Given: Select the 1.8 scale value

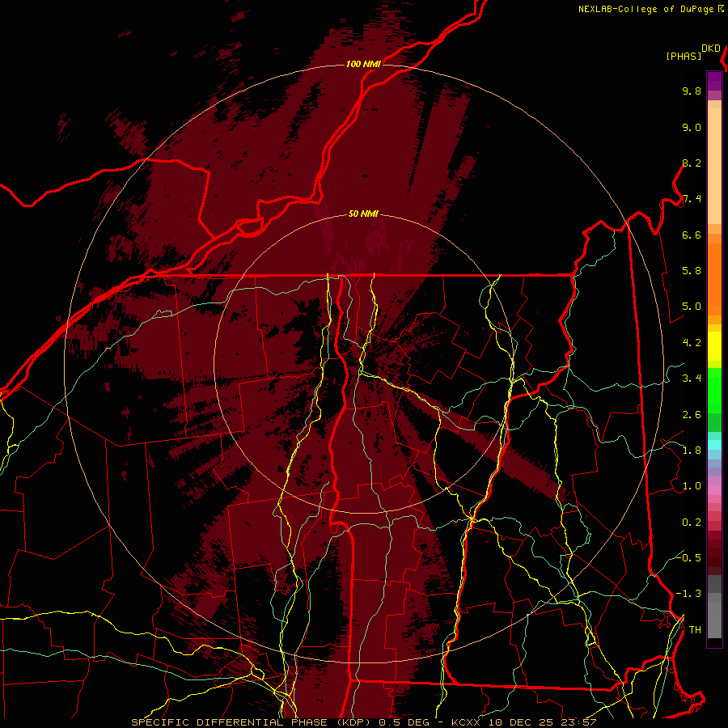Looking at the screenshot, I should coord(692,451).
